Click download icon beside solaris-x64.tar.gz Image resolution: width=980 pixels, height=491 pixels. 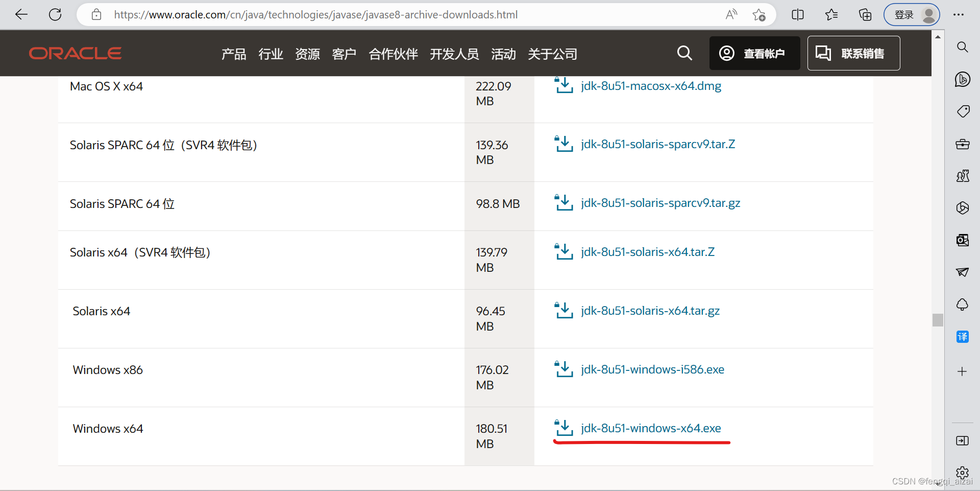(x=563, y=310)
